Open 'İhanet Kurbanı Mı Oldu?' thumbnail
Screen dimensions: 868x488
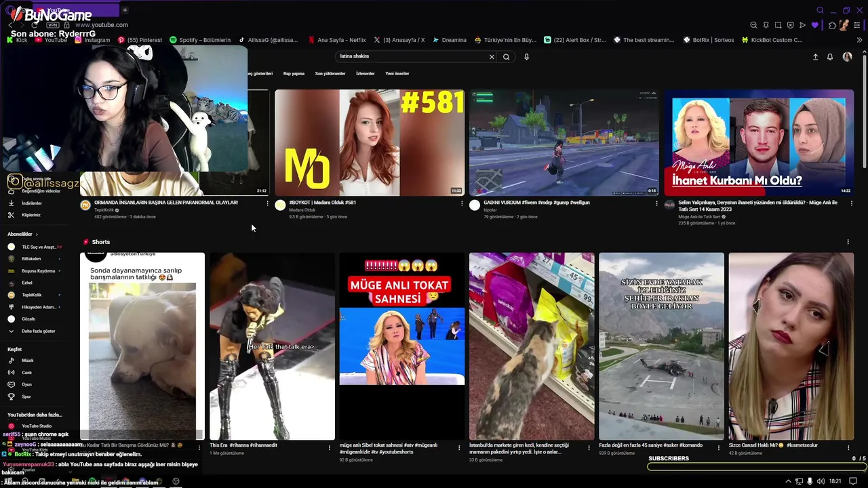pos(759,142)
